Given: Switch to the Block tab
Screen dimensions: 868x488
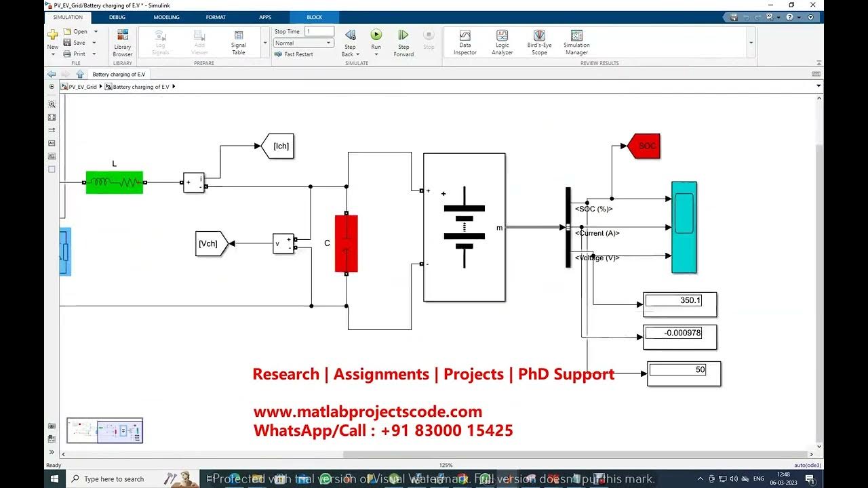Looking at the screenshot, I should 315,17.
